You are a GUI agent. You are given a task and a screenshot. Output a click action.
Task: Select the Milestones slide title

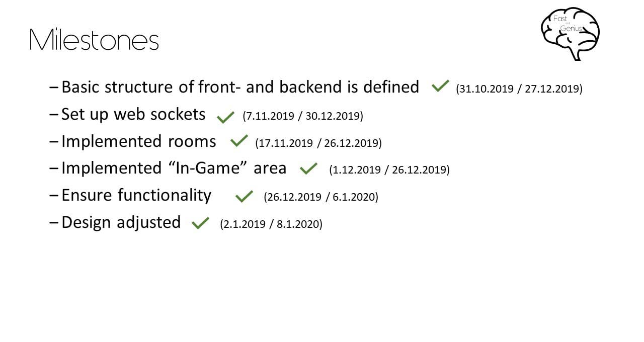94,40
